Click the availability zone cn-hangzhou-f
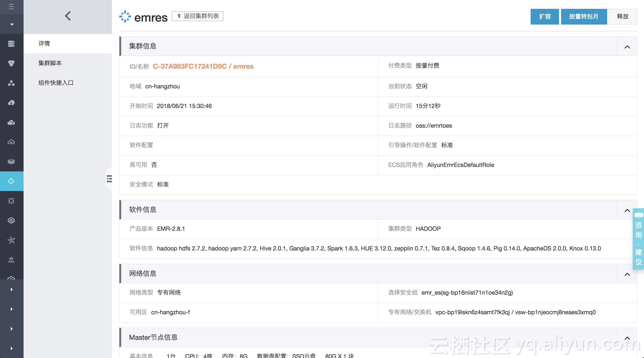This screenshot has width=644, height=358. tap(171, 312)
